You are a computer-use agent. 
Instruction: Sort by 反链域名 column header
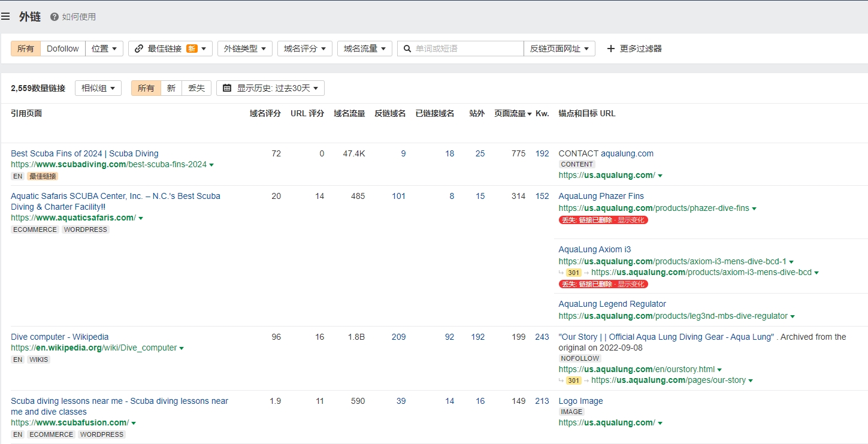390,113
